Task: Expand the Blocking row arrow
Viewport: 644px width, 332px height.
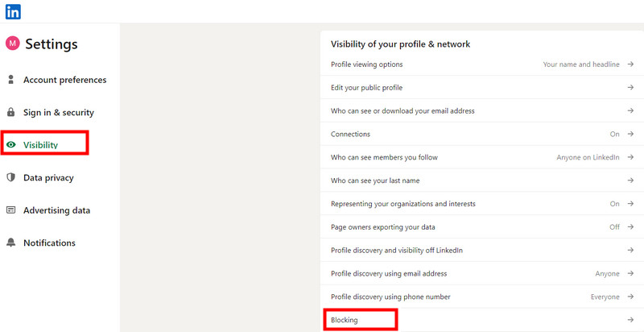Action: point(630,321)
